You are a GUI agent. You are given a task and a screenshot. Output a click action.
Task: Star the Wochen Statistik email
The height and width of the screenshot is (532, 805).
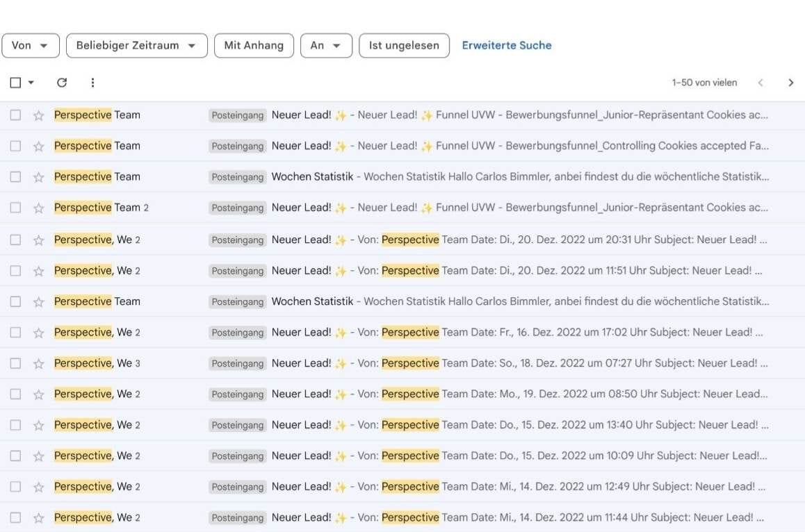tap(38, 176)
